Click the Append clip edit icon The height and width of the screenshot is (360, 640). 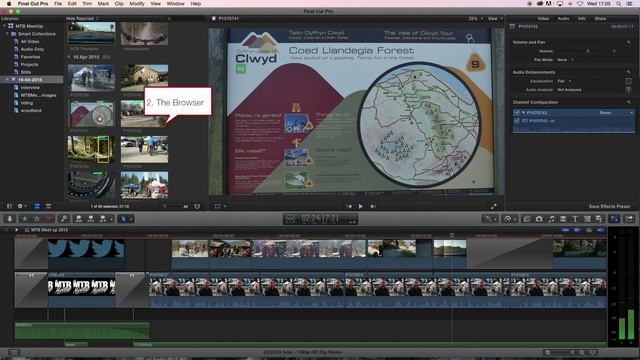(103, 219)
